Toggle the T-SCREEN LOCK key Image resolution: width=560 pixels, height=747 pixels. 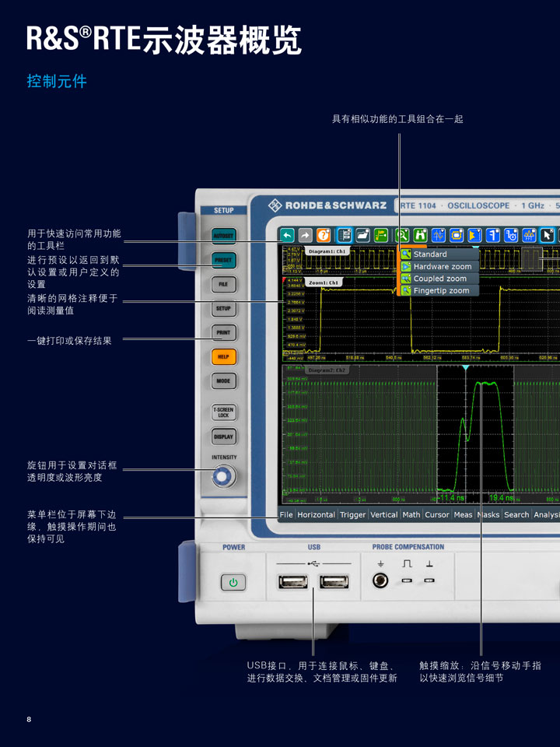[x=223, y=412]
